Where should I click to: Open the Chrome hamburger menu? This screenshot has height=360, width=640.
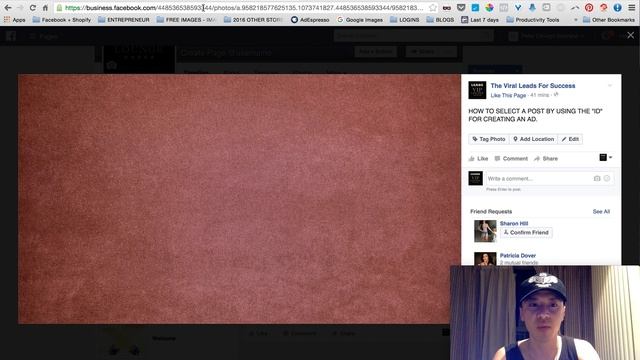point(632,8)
